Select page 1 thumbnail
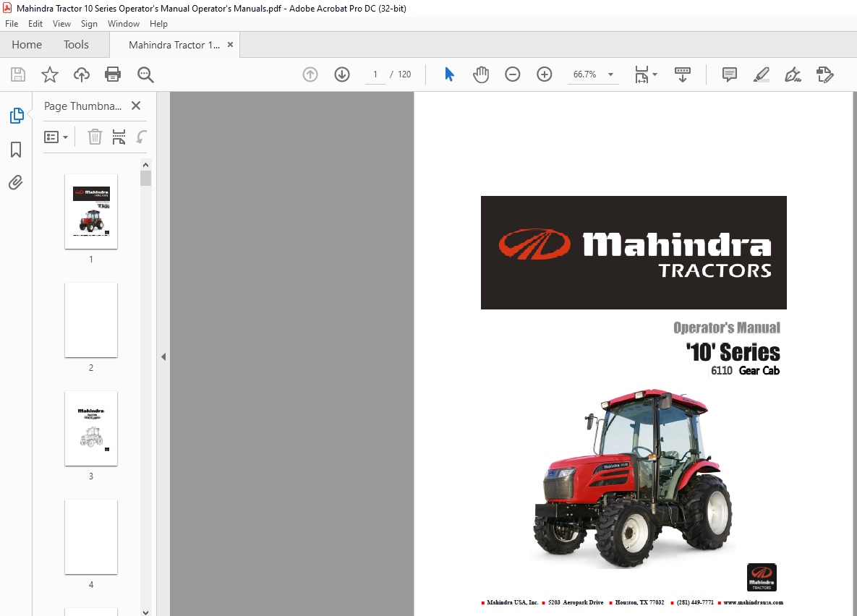Screen dimensions: 857x616 (x=91, y=212)
